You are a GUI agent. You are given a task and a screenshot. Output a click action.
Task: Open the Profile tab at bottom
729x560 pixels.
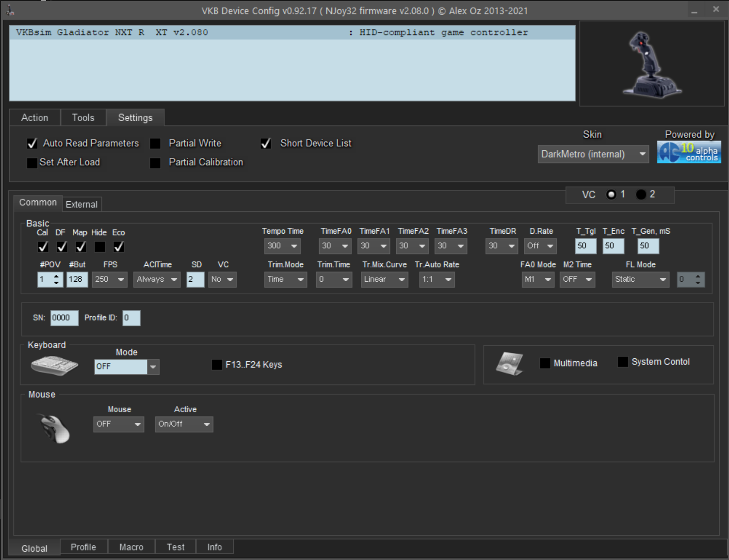(x=83, y=547)
